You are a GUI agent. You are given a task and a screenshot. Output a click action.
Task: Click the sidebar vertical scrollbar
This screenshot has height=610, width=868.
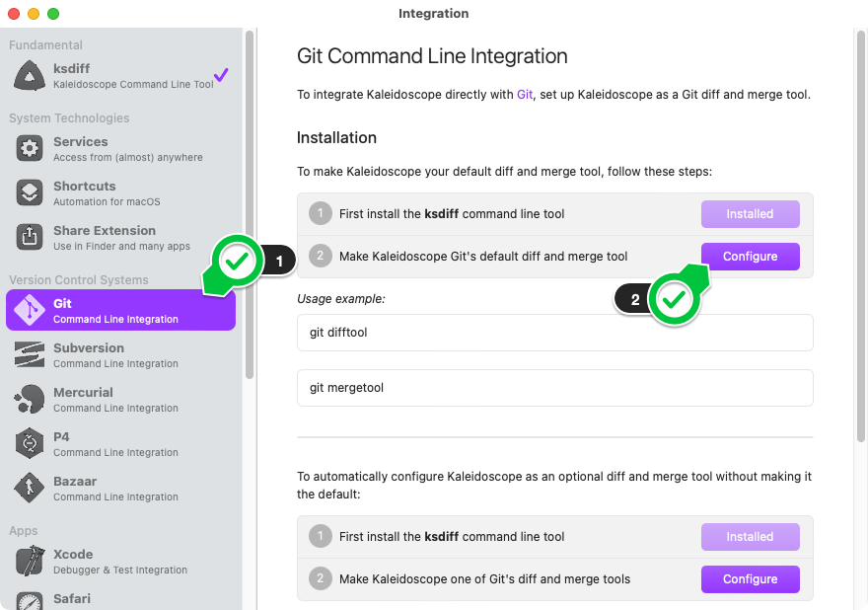[250, 207]
